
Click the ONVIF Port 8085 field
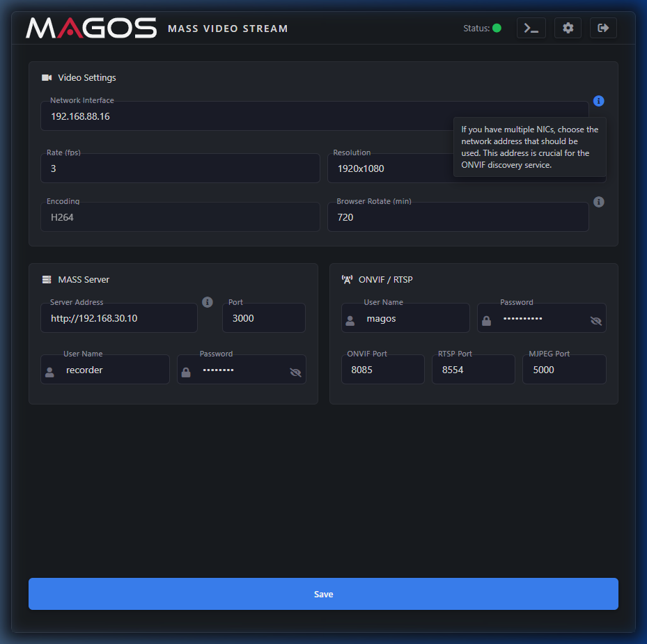click(383, 370)
